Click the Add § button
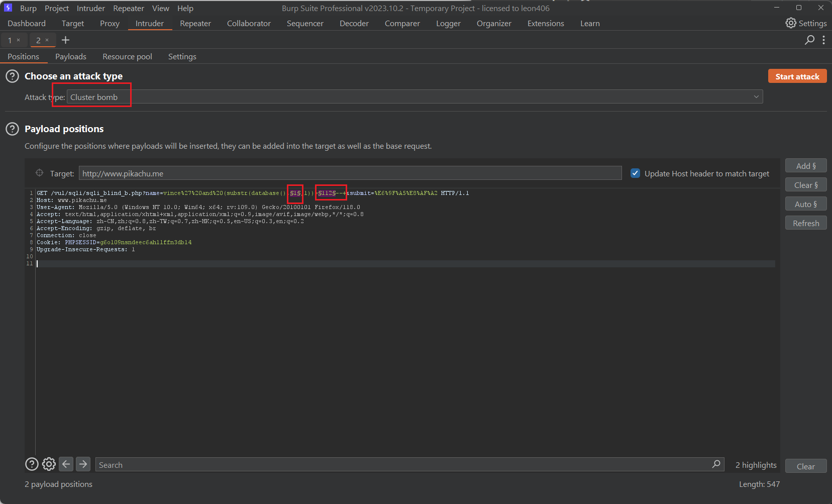The width and height of the screenshot is (832, 504). coord(806,166)
